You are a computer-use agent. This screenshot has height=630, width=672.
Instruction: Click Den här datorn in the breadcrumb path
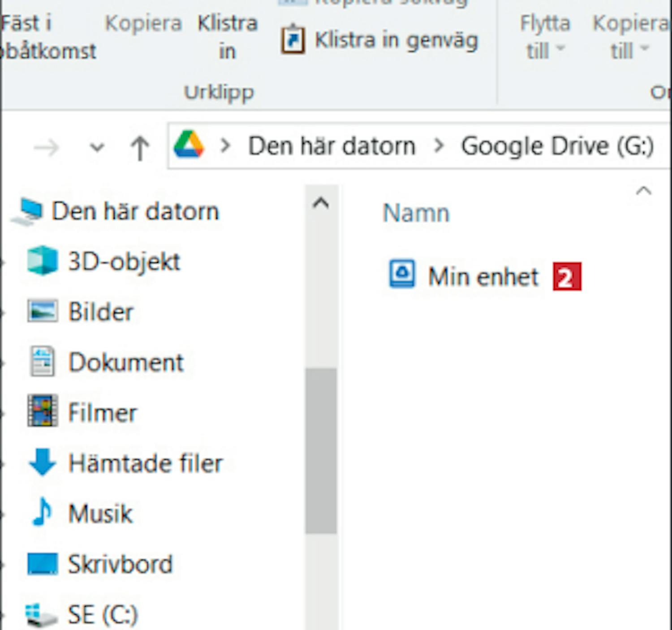tap(332, 146)
